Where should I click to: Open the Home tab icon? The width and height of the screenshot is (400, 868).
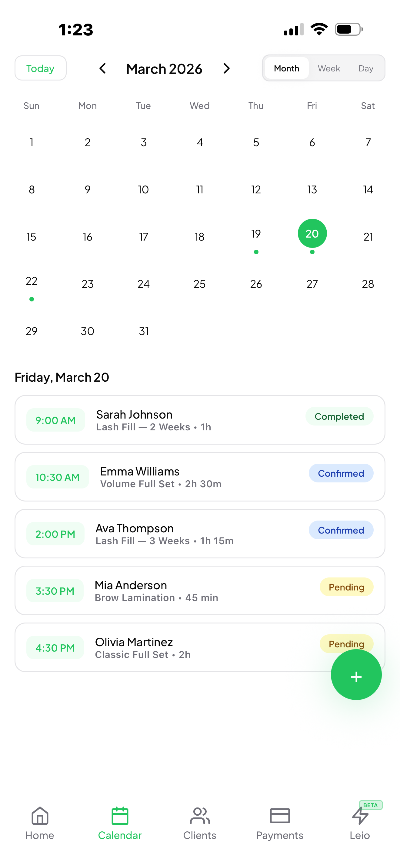[40, 816]
